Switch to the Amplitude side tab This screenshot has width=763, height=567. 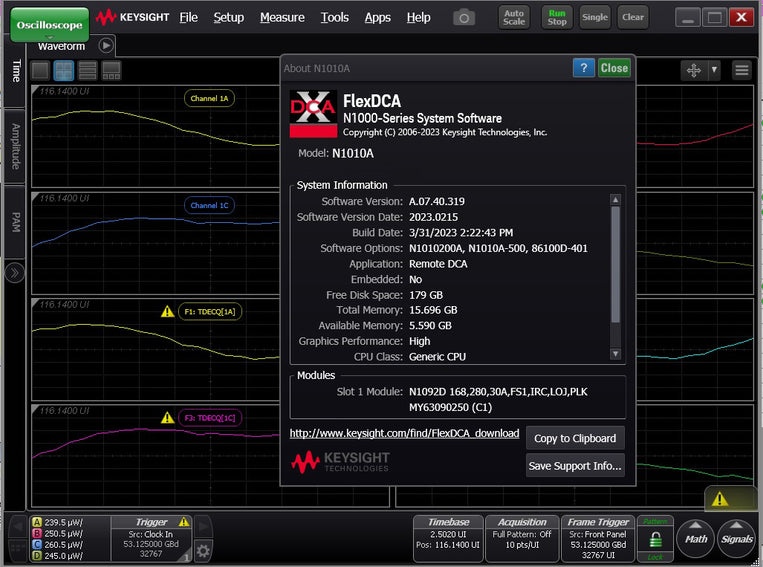point(15,147)
